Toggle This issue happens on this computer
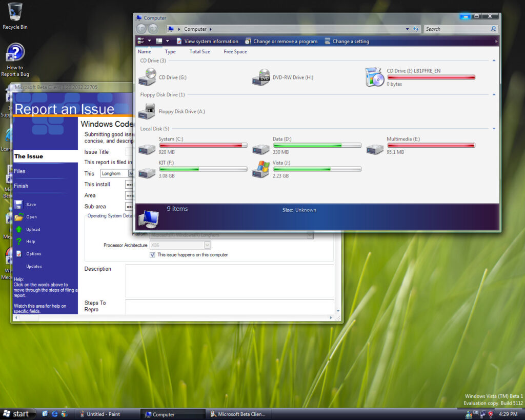Image resolution: width=525 pixels, height=420 pixels. coord(152,255)
